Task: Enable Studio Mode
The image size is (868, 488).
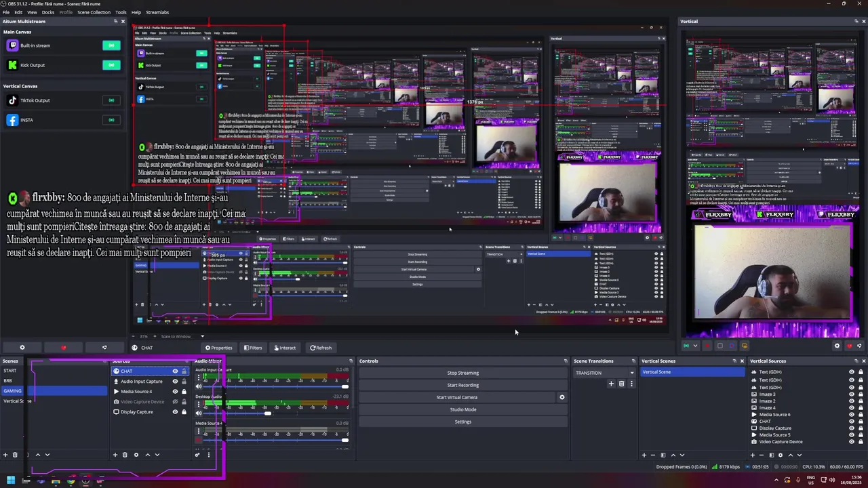Action: (463, 409)
